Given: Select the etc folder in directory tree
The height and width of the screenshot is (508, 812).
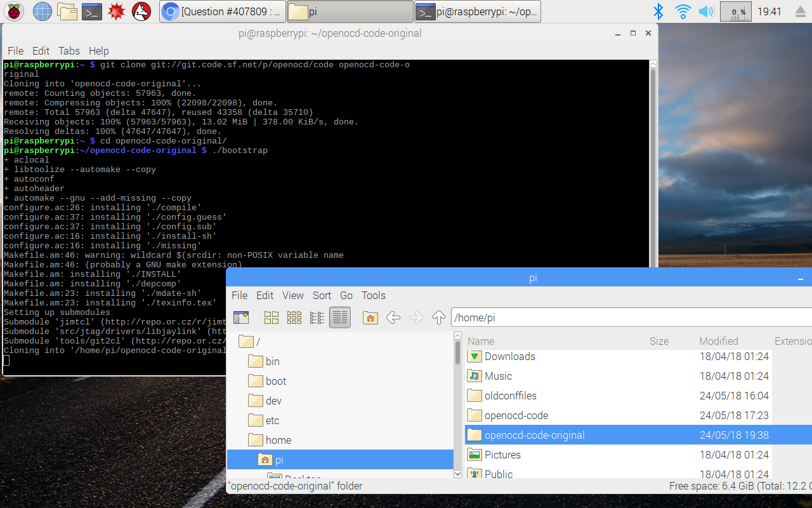Looking at the screenshot, I should tap(272, 420).
